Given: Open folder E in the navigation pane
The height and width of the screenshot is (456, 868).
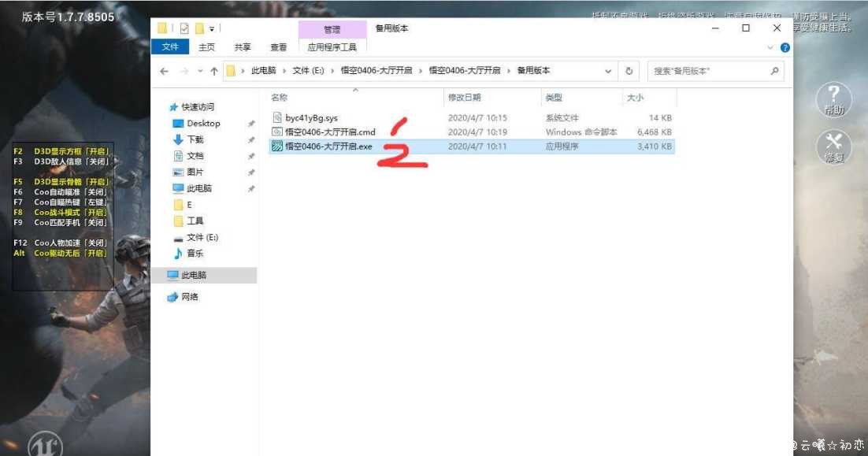Looking at the screenshot, I should 189,205.
